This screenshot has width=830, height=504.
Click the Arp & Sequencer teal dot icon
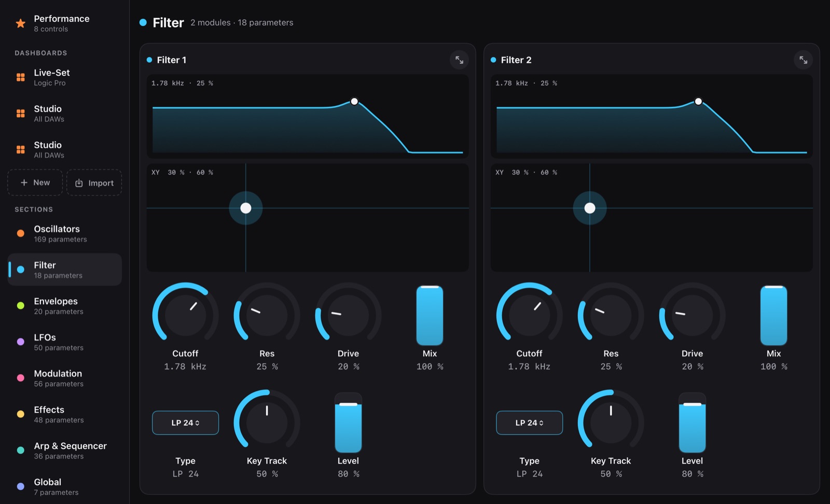coord(21,450)
